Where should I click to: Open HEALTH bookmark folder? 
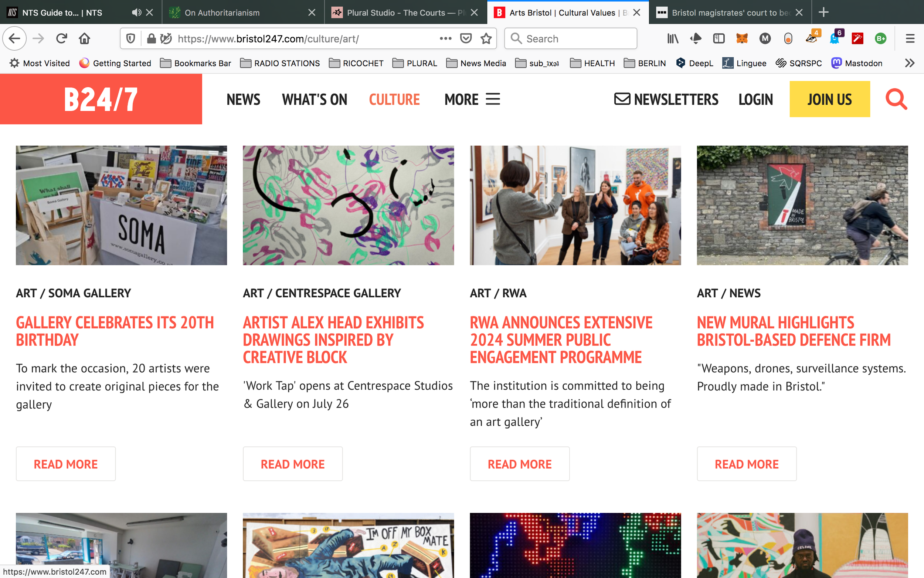tap(592, 63)
